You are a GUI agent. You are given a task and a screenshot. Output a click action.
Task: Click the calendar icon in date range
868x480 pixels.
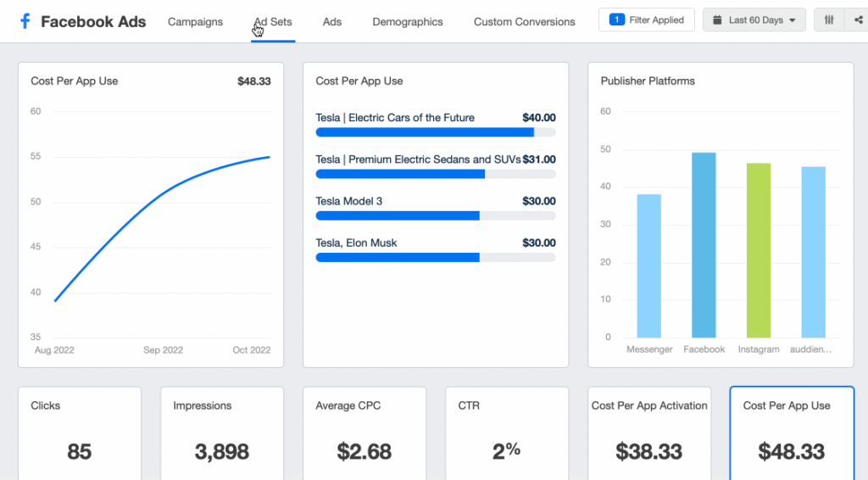(x=717, y=20)
